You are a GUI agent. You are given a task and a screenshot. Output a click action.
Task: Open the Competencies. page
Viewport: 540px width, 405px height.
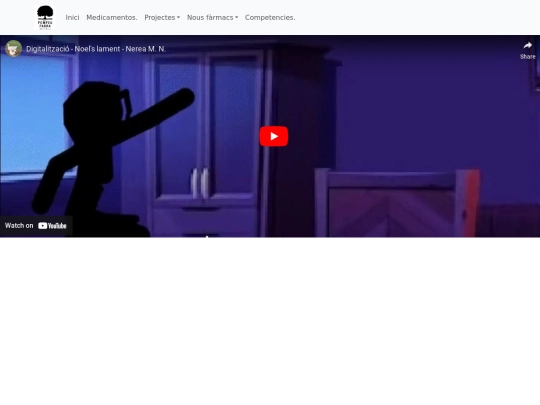[270, 18]
